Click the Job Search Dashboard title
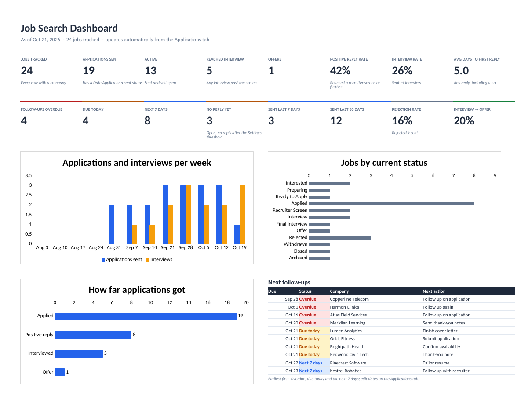Viewport: 532px width, 411px height. (69, 29)
